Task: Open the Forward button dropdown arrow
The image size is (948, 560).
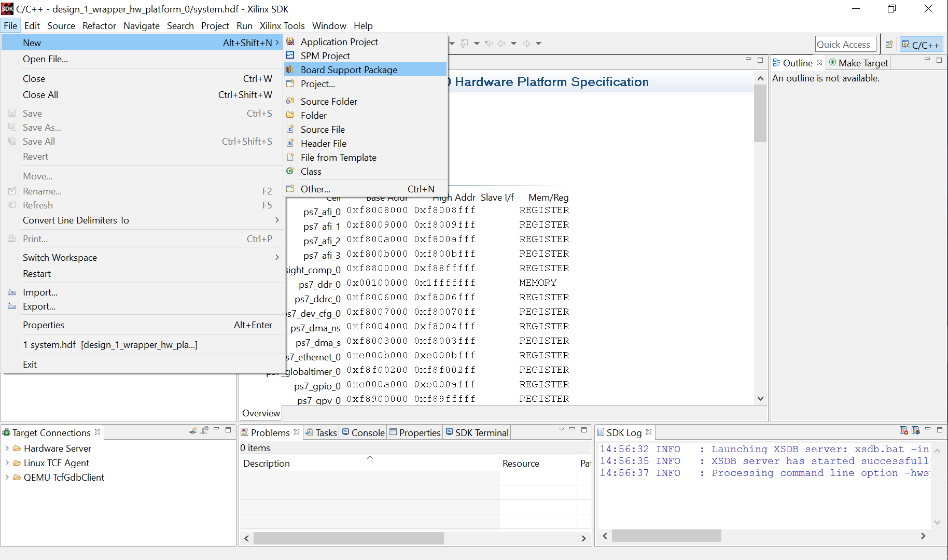Action: 538,44
